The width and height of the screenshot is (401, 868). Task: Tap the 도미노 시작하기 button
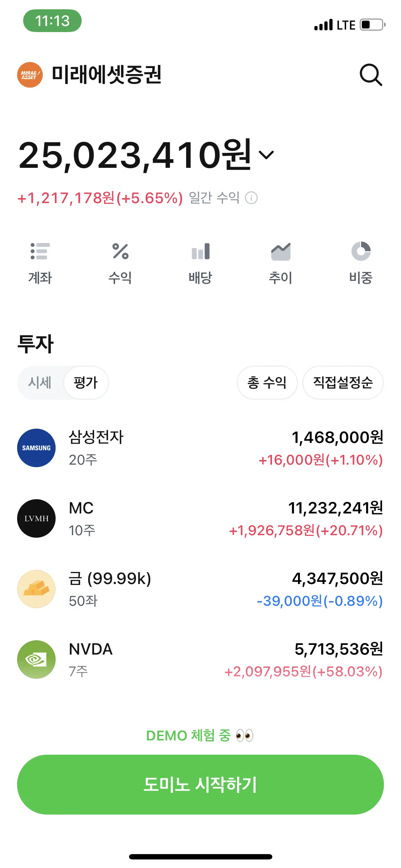point(200,785)
